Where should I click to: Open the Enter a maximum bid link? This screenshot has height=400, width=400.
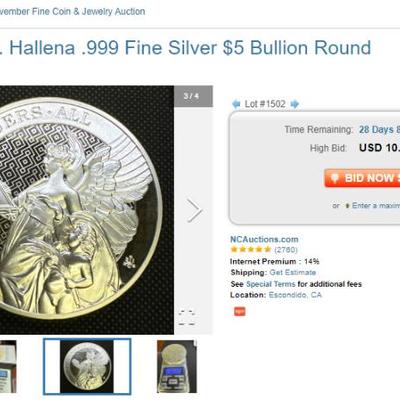click(376, 206)
